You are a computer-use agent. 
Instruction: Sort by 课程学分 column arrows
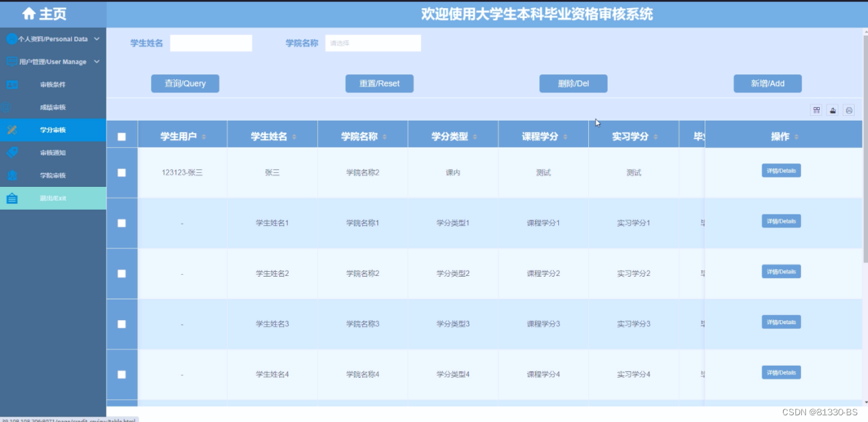(x=566, y=137)
